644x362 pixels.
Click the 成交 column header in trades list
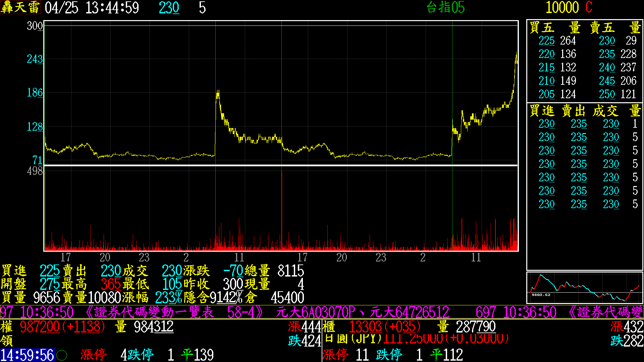(605, 111)
